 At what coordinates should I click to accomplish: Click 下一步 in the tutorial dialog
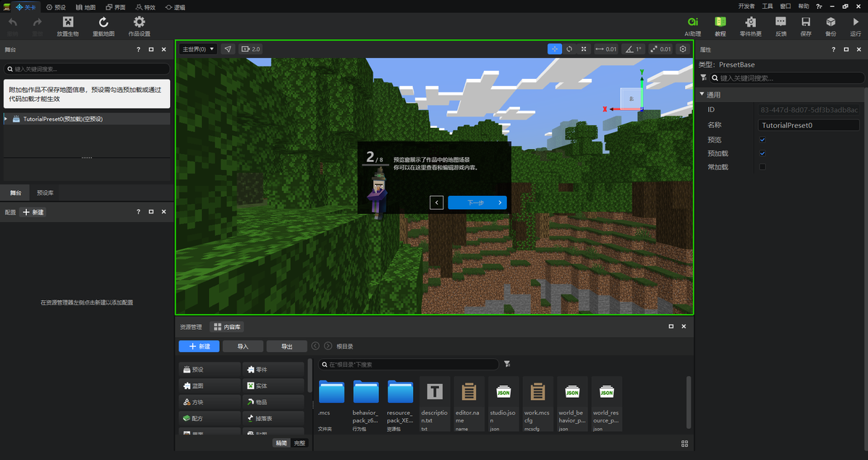477,203
